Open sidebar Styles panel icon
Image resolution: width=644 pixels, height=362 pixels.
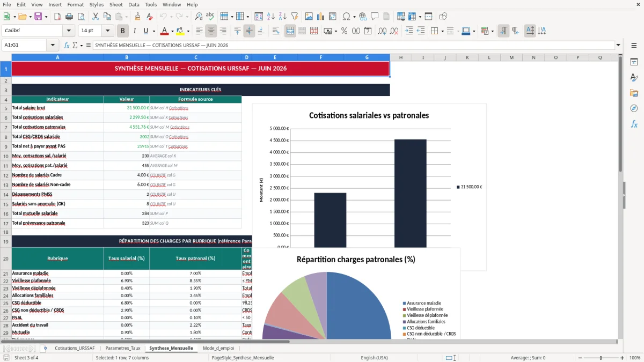(634, 78)
